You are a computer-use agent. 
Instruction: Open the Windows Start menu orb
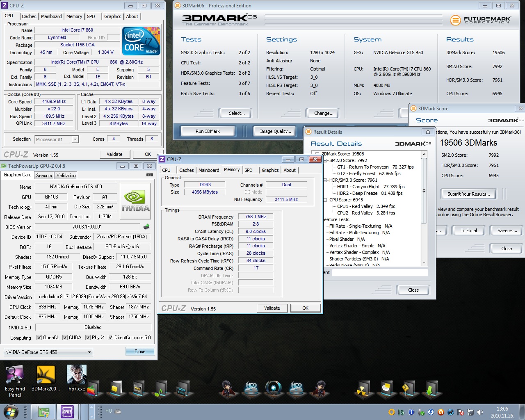[x=11, y=411]
